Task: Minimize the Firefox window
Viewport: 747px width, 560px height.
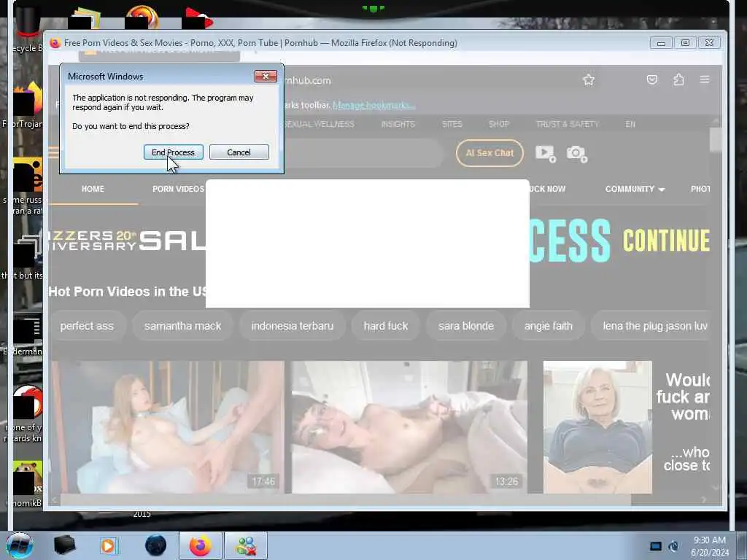Action: click(661, 43)
